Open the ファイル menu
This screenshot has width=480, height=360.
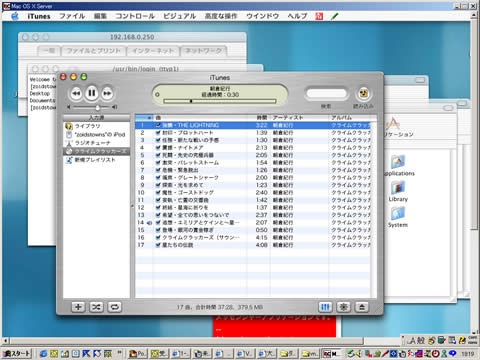click(72, 16)
